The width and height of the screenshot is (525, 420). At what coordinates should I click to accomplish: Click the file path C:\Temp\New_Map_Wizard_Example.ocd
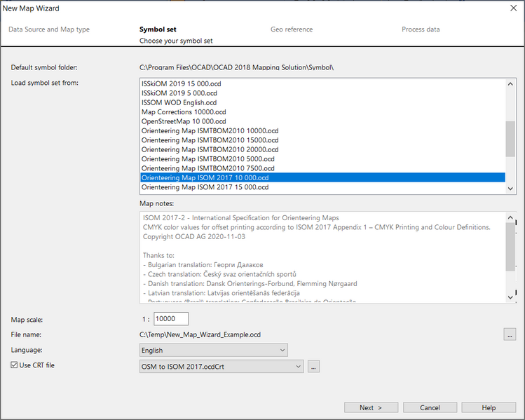coord(200,334)
